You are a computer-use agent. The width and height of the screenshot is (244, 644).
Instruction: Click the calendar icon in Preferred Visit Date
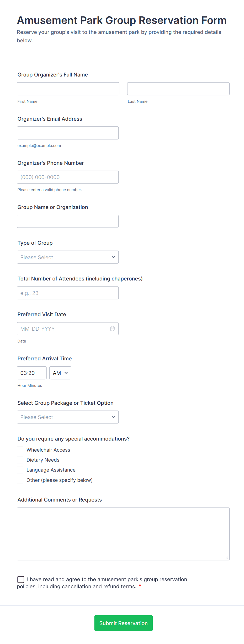point(113,329)
